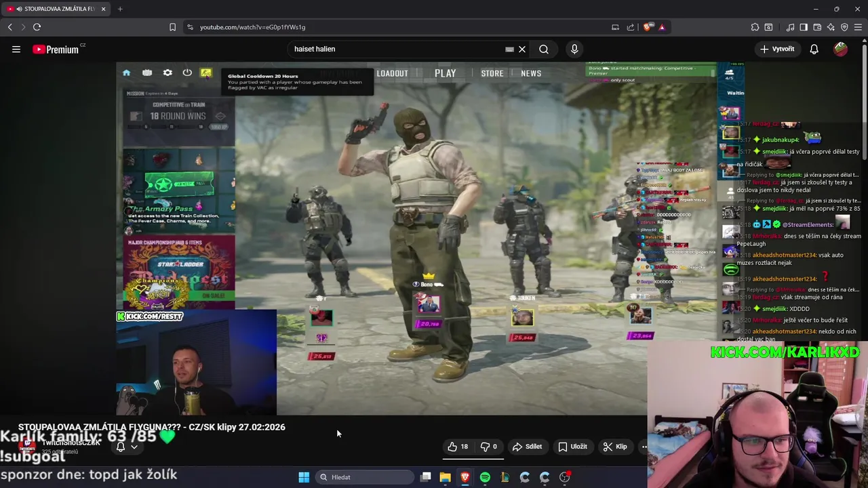
Task: Open the browser extensions puzzle icon
Action: coord(755,27)
